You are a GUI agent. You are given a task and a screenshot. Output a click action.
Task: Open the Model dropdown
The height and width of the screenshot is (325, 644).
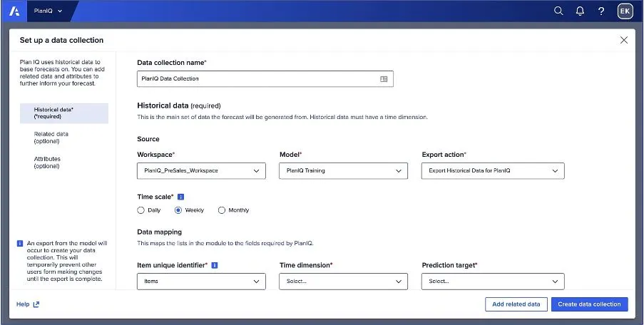(x=343, y=171)
